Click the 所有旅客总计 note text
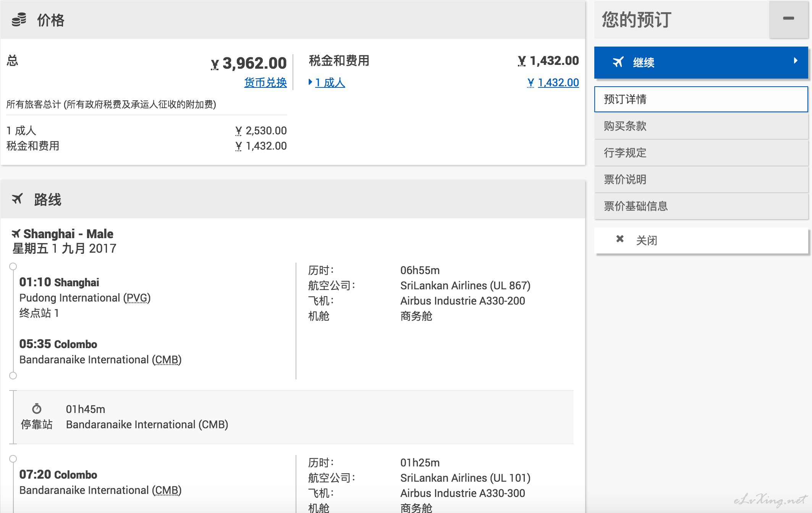 pos(111,104)
